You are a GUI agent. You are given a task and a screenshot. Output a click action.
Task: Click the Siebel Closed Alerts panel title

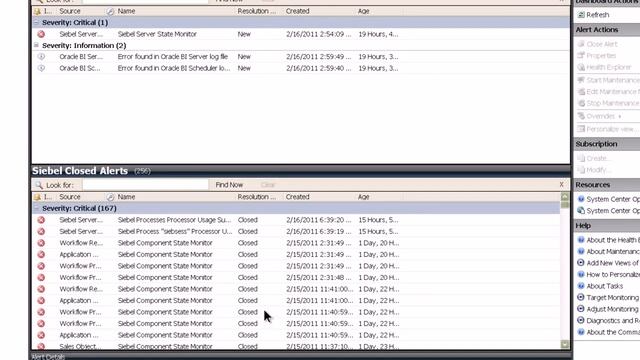(x=80, y=171)
